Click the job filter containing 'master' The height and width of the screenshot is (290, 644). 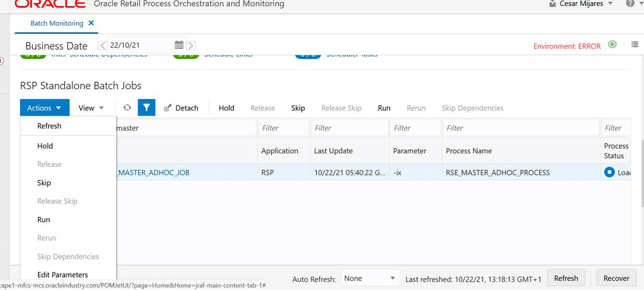(186, 128)
